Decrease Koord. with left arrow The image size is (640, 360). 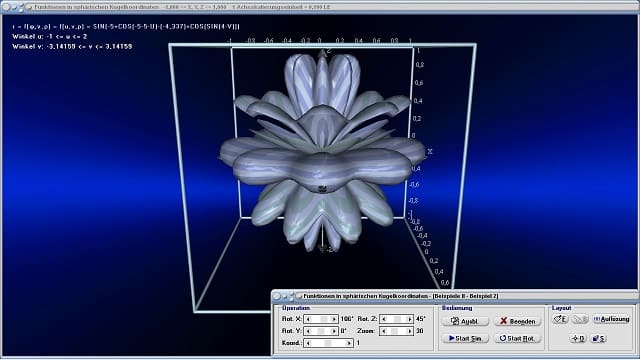(308, 343)
